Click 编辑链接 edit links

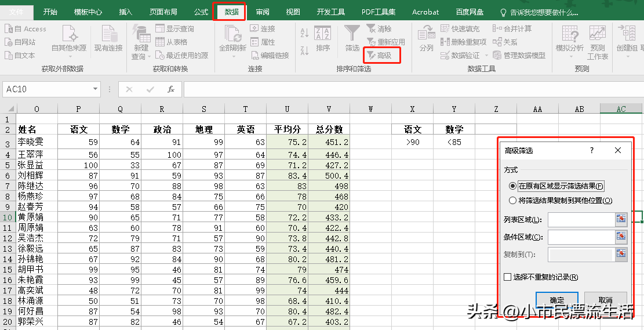(x=270, y=55)
